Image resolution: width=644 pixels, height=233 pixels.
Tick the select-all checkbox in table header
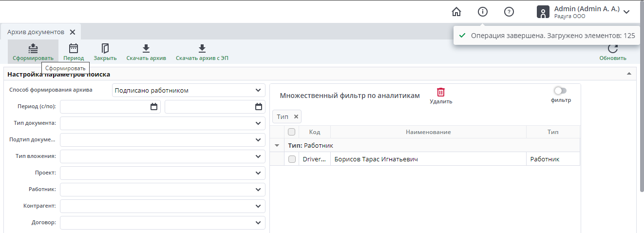click(x=292, y=132)
